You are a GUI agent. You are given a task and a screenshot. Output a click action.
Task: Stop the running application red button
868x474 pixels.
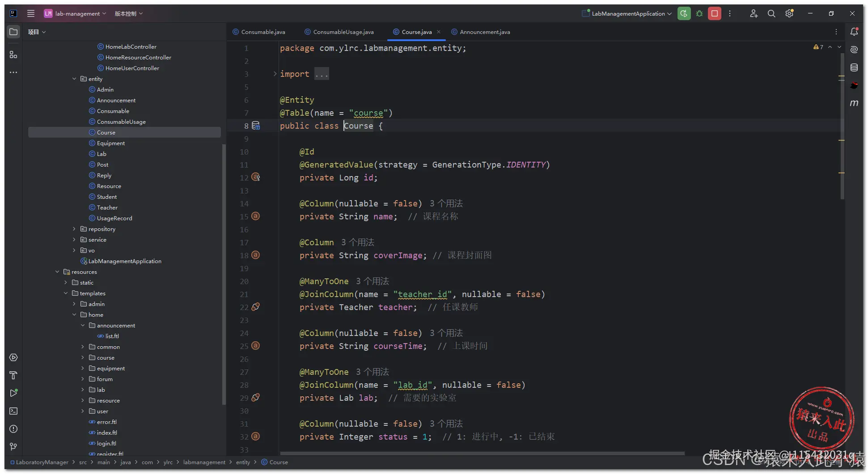(715, 13)
